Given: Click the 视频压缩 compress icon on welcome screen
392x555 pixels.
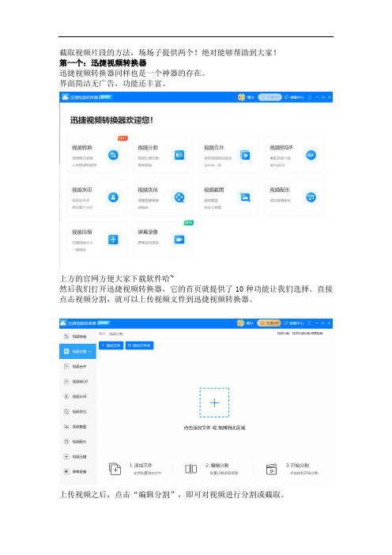Looking at the screenshot, I should (x=113, y=240).
